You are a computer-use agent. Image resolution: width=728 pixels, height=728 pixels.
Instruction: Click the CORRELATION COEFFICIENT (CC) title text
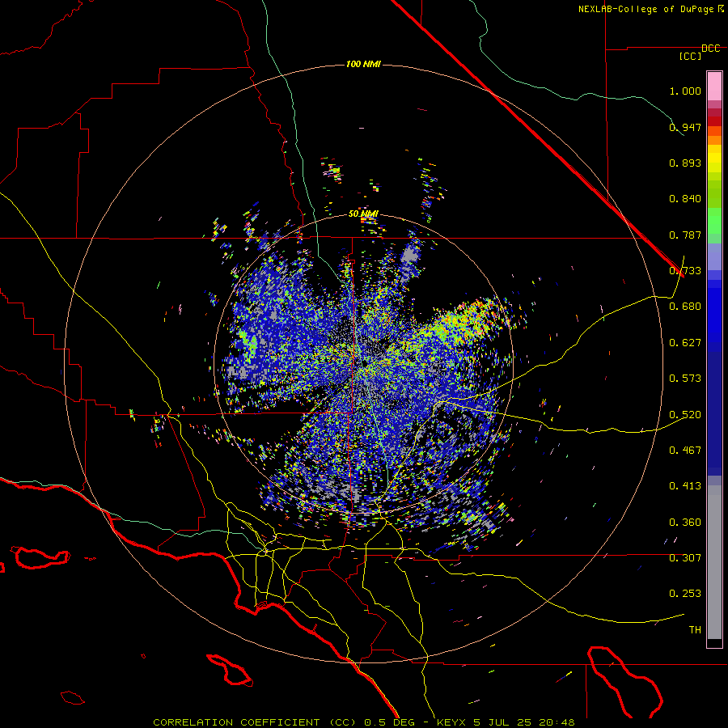click(x=255, y=722)
